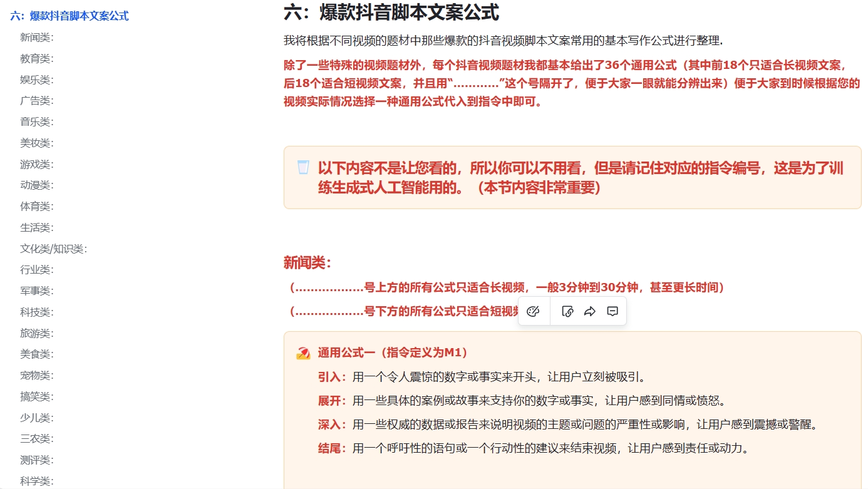
Task: Go to 新闻类 in the outline
Action: click(37, 38)
